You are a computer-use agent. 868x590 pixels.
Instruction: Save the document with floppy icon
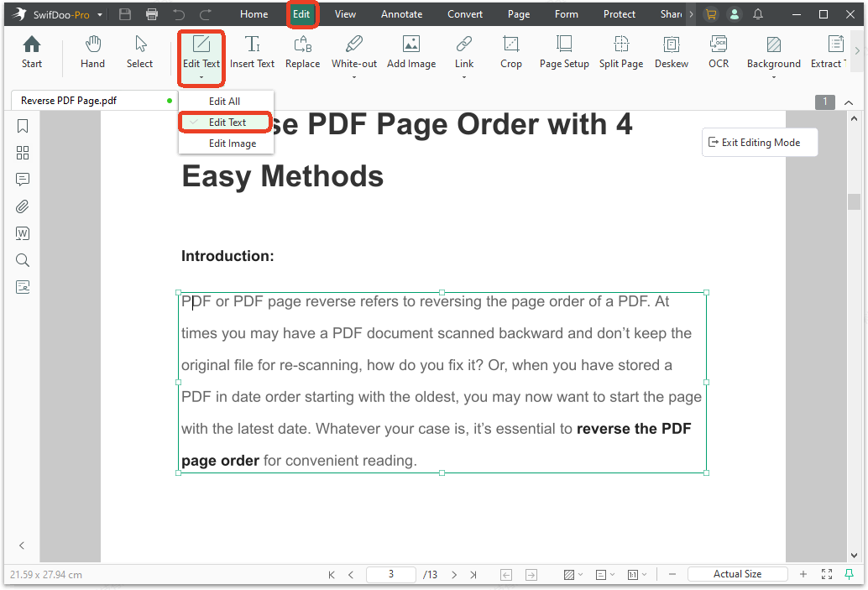[125, 14]
